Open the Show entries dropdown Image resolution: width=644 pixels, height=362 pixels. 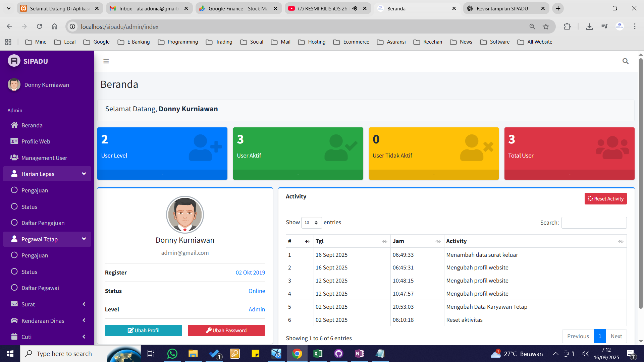[311, 223]
